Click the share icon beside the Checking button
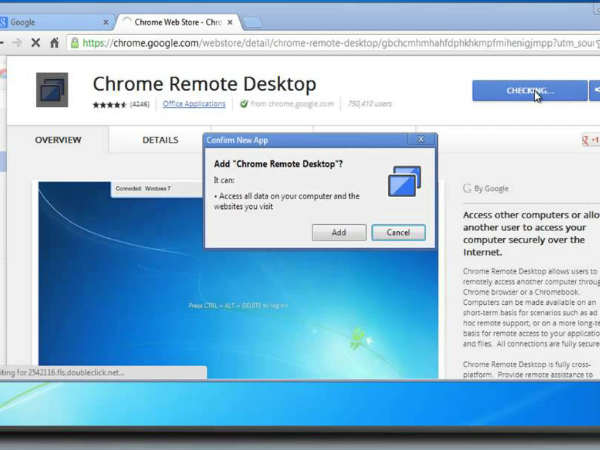Screen dimensions: 600x450 (595, 91)
